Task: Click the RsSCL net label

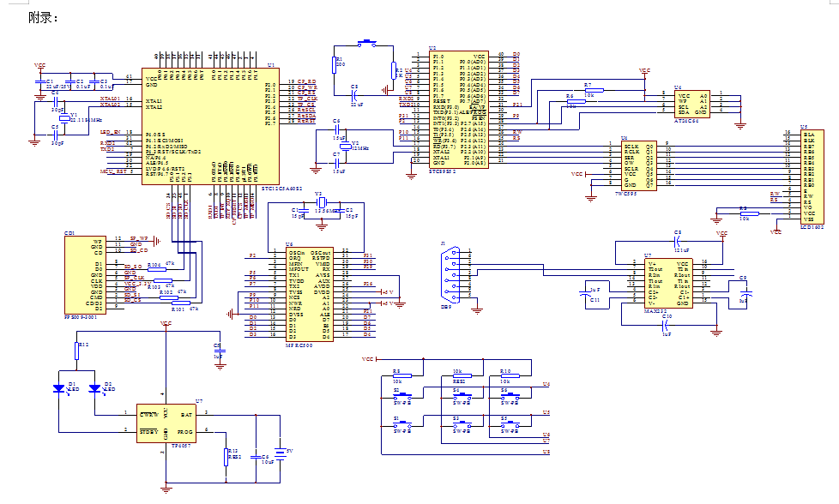Action: pyautogui.click(x=306, y=110)
